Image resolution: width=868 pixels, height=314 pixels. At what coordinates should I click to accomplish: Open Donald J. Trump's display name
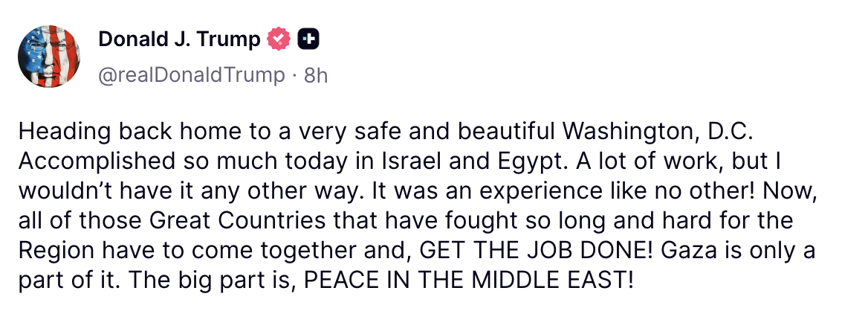179,40
